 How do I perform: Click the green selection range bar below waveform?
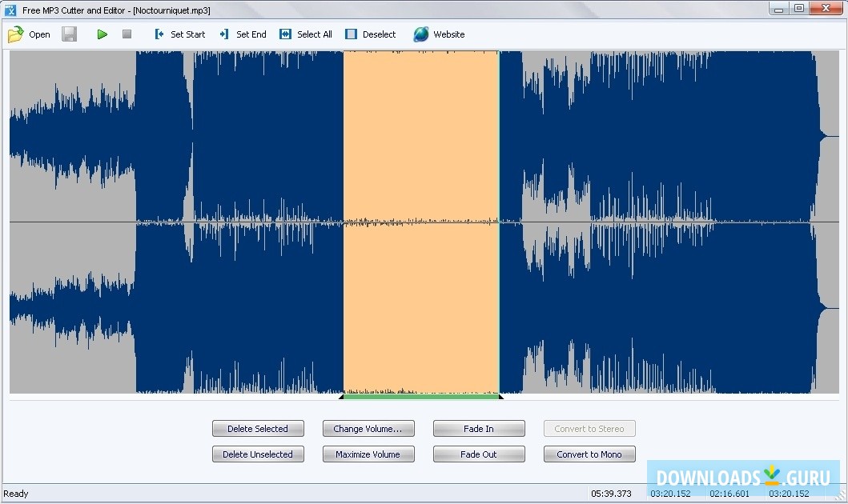pos(421,396)
